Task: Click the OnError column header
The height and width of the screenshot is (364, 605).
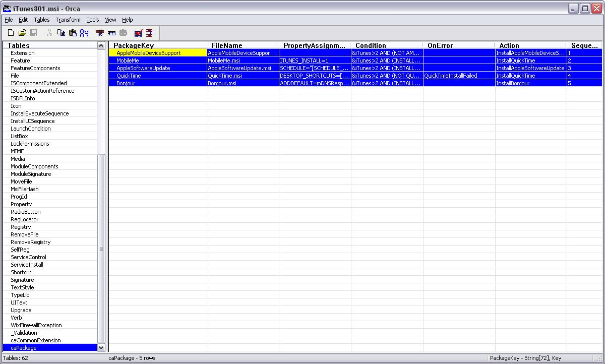Action: 459,45
